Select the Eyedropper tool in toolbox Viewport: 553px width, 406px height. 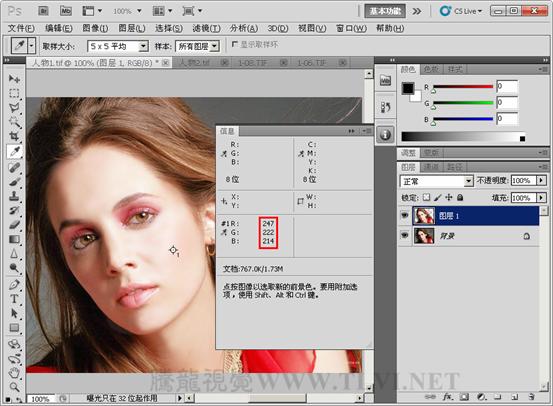[14, 152]
